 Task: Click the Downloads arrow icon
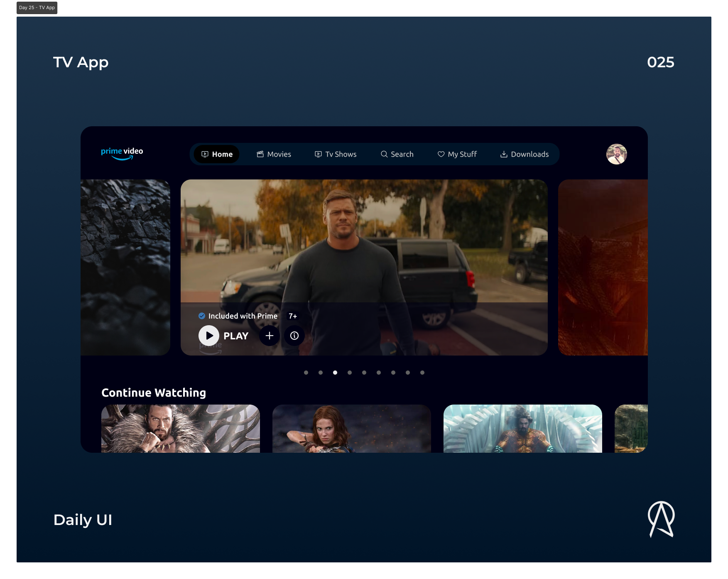503,154
